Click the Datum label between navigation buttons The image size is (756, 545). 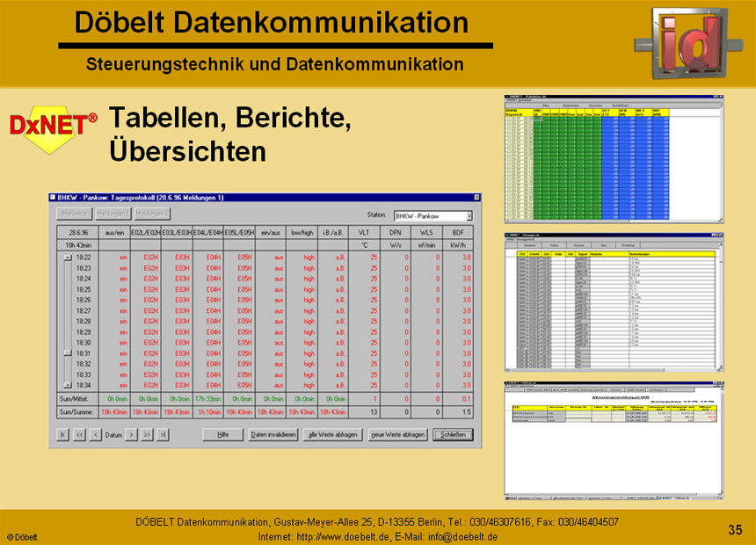click(113, 435)
